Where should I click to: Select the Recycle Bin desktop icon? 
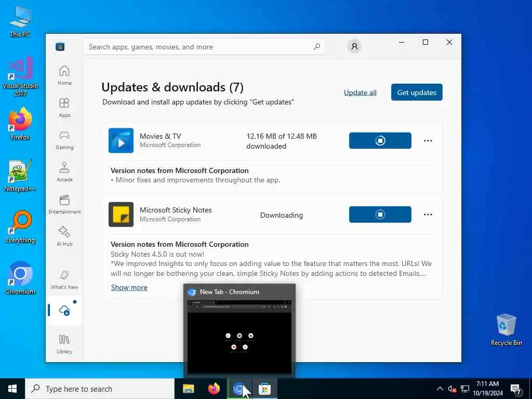click(x=506, y=330)
